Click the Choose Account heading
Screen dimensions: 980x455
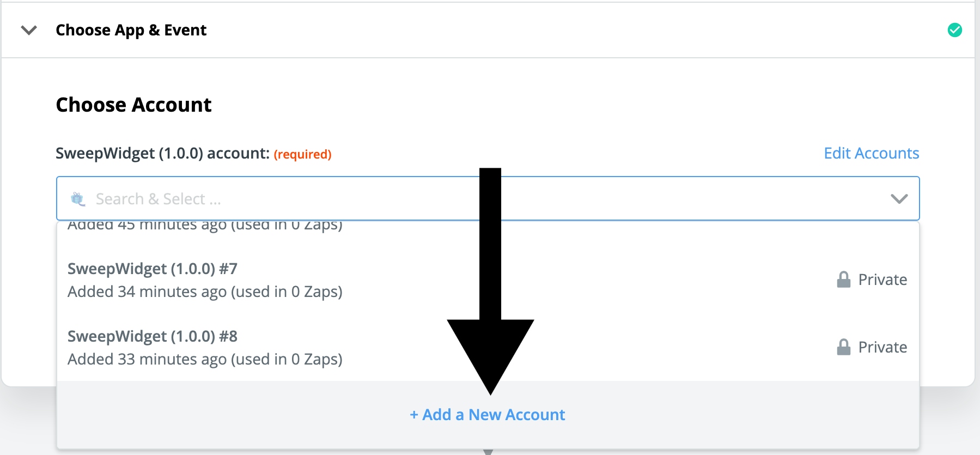coord(133,104)
